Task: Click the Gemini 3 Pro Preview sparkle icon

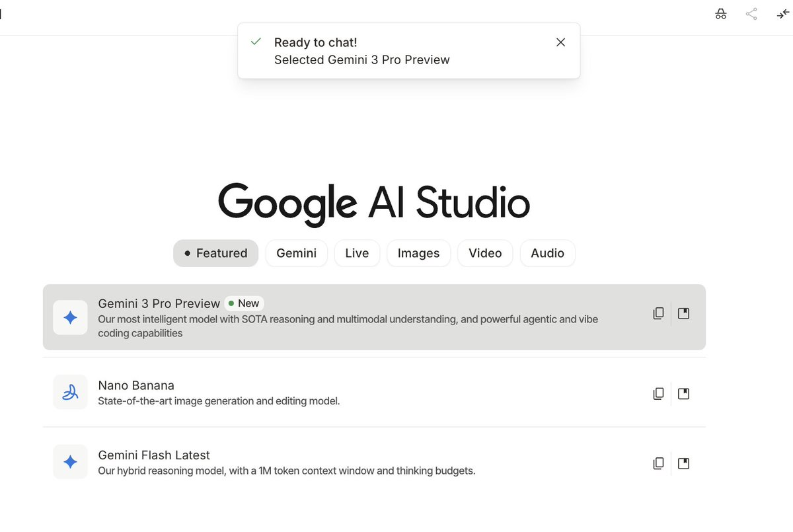Action: 70,317
